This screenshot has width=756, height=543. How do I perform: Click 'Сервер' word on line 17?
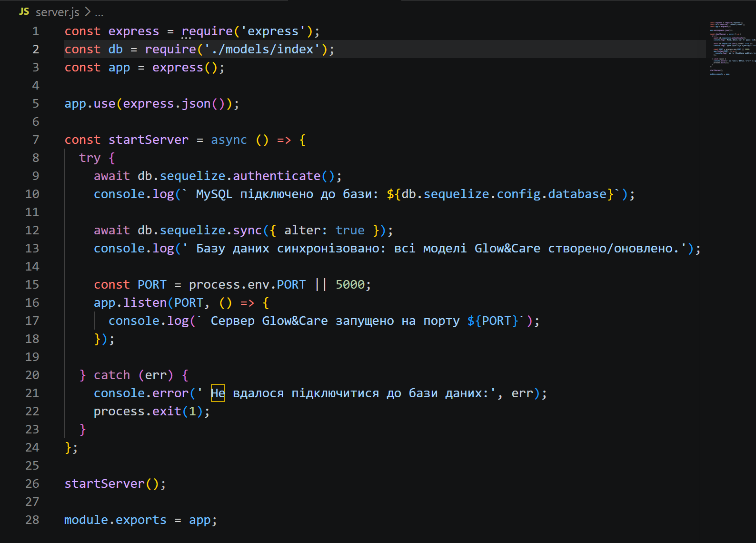pyautogui.click(x=233, y=321)
